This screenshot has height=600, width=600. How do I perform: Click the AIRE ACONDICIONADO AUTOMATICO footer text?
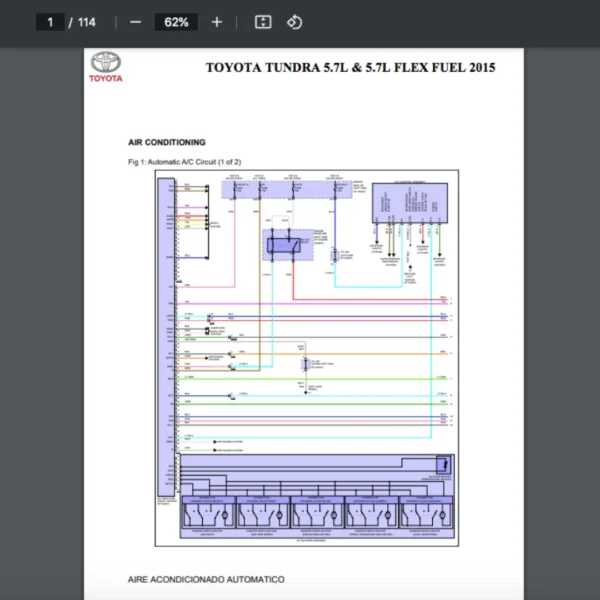coord(206,579)
